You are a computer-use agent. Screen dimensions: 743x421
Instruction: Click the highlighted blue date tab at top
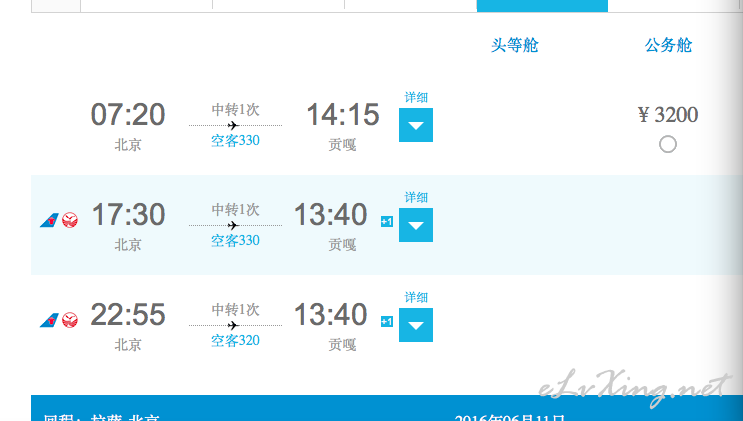point(542,6)
